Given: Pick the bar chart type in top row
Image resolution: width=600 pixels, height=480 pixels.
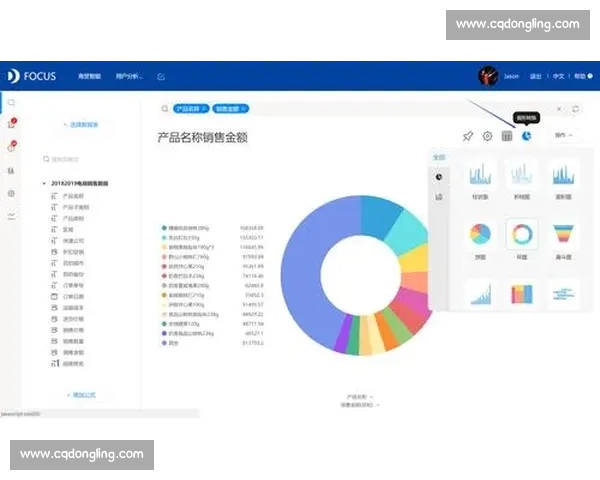Looking at the screenshot, I should (481, 174).
